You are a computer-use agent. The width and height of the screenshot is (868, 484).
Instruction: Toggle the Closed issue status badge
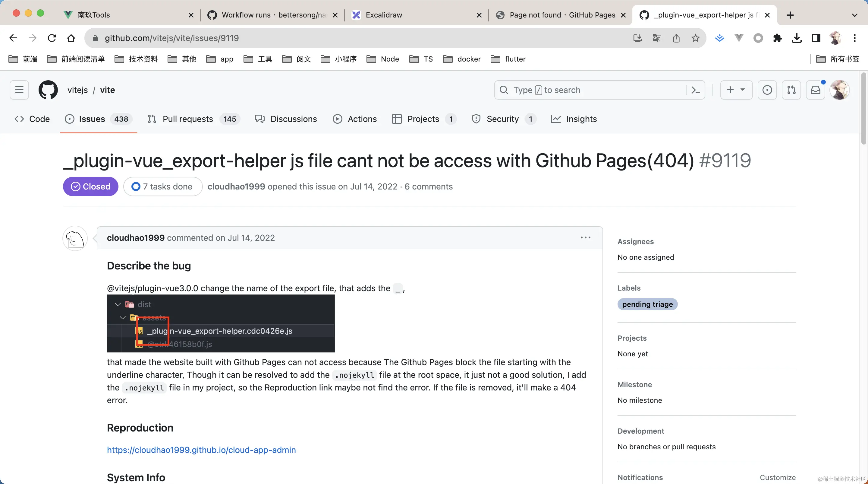(90, 186)
